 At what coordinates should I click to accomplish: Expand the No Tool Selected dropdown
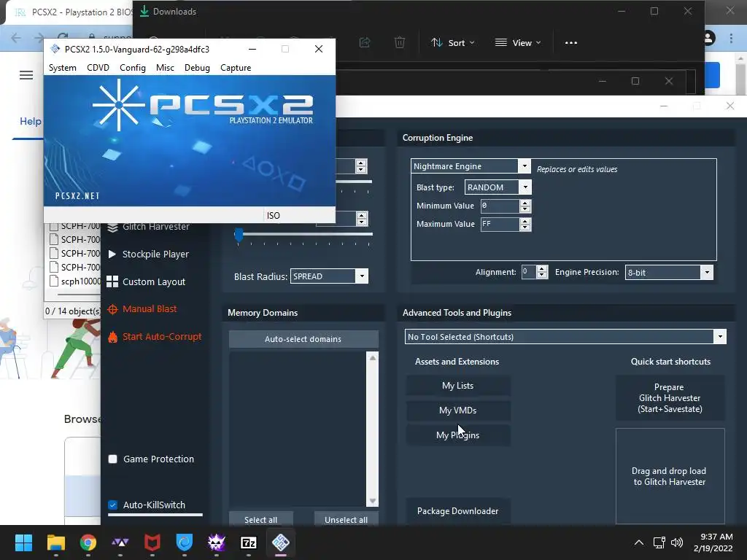point(720,337)
